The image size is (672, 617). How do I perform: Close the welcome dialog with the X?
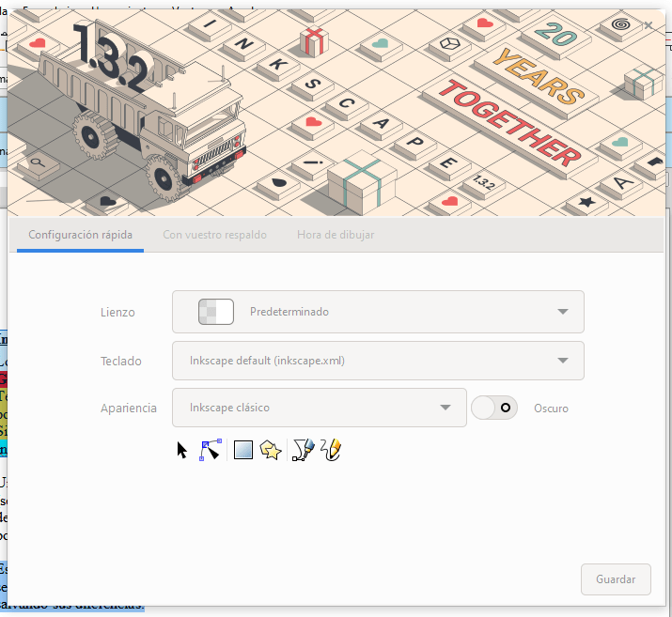649,25
